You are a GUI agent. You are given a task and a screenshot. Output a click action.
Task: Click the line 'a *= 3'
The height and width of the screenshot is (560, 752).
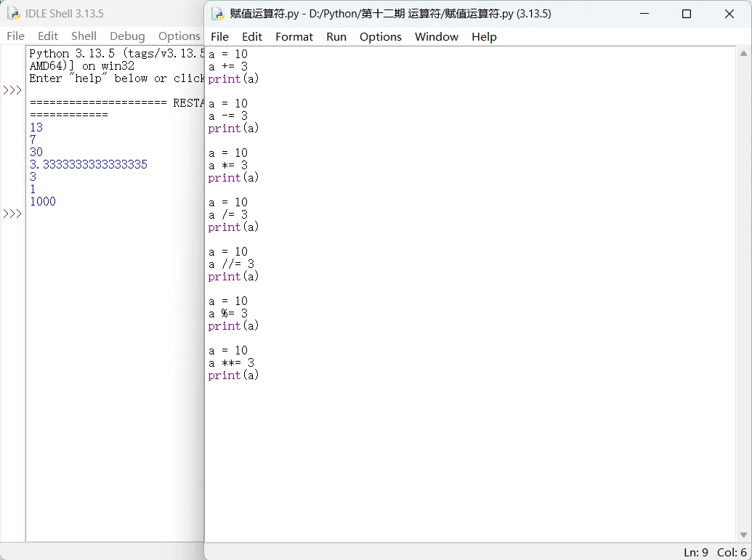pos(228,166)
